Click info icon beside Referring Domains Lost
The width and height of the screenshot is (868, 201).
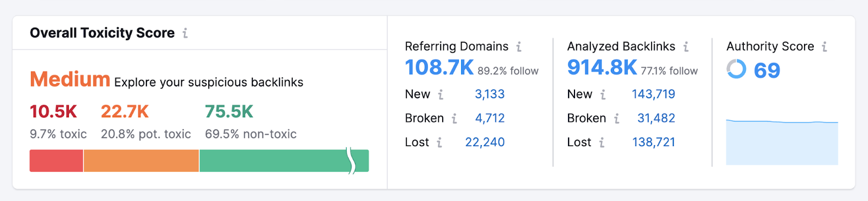439,142
